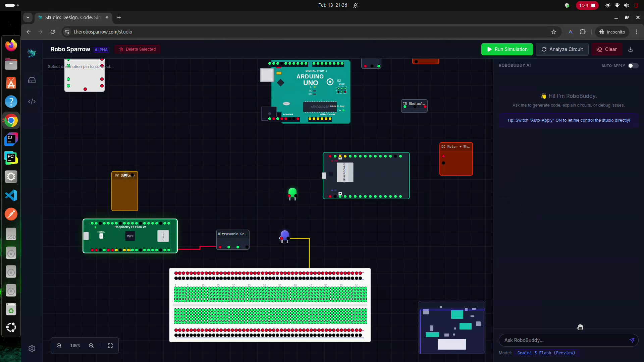Click the Delete Selected button
The width and height of the screenshot is (644, 362).
coord(138,49)
